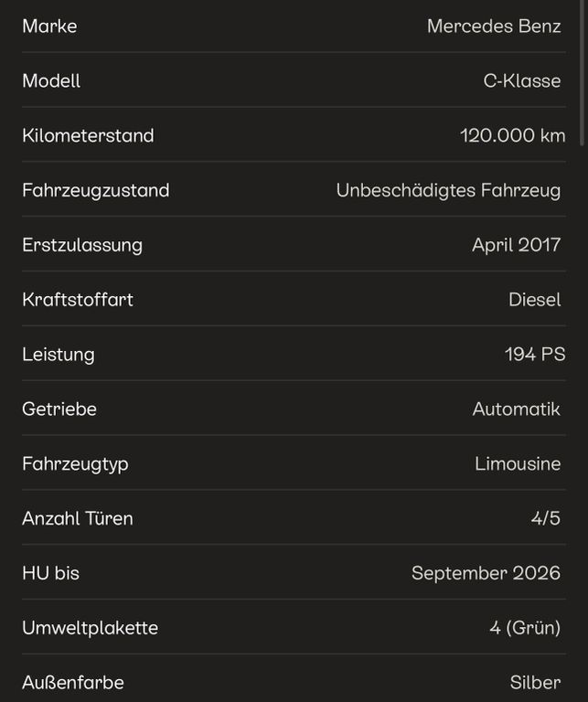Select the 120.000 km mileage value
Image resolution: width=588 pixels, height=702 pixels.
(x=512, y=136)
